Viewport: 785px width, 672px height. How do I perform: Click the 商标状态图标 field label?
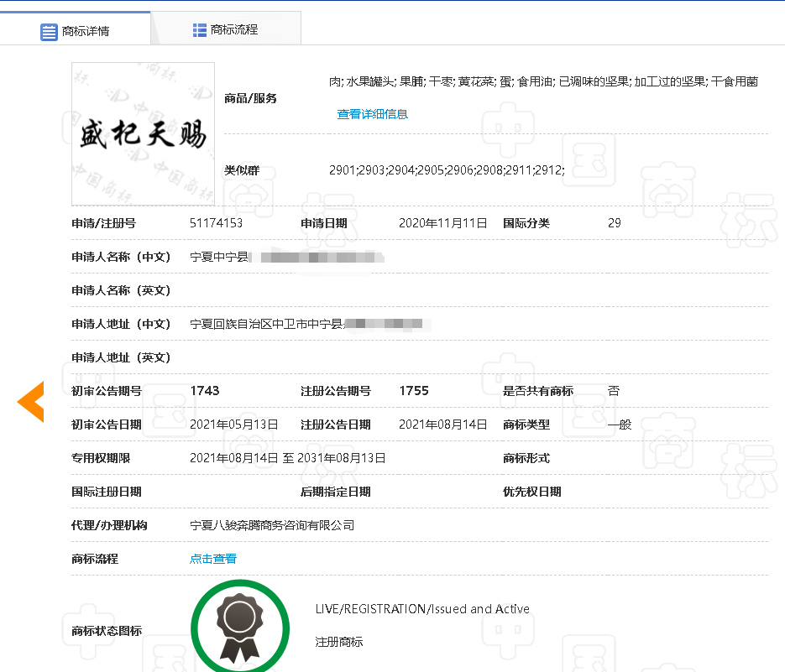click(107, 630)
